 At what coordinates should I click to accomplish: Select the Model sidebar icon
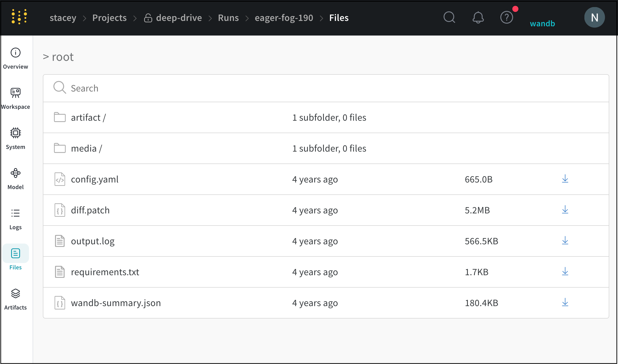pos(16,178)
